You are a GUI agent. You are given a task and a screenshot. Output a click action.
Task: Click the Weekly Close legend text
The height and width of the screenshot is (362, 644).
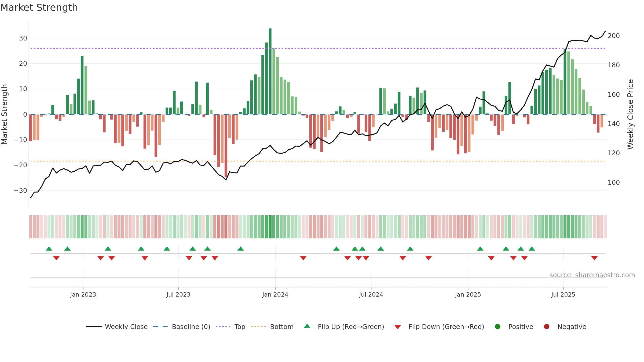126,327
